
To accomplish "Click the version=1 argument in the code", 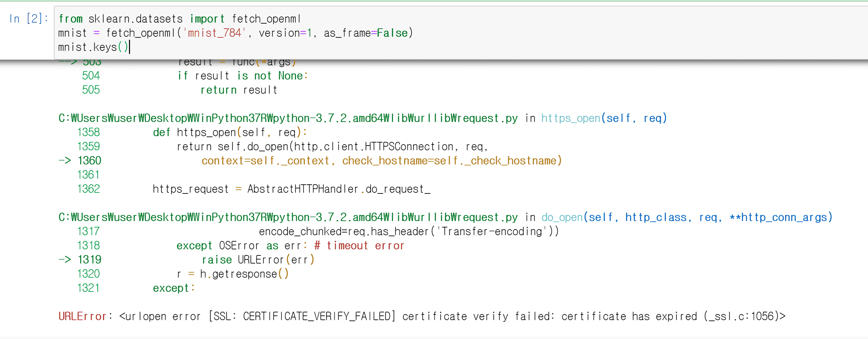I will pos(285,33).
